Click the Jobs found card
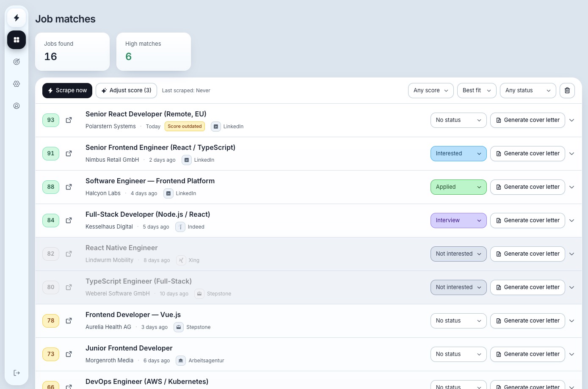 [72, 52]
